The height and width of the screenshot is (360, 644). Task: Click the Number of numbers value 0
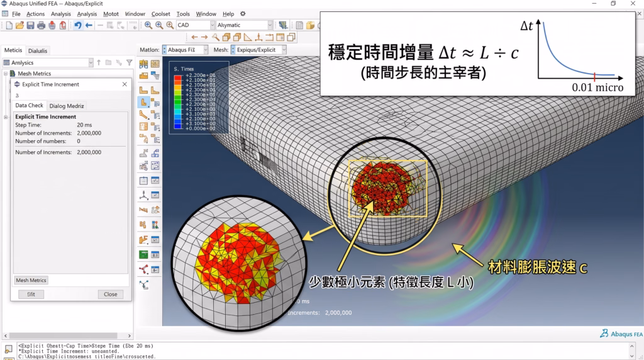click(x=79, y=141)
